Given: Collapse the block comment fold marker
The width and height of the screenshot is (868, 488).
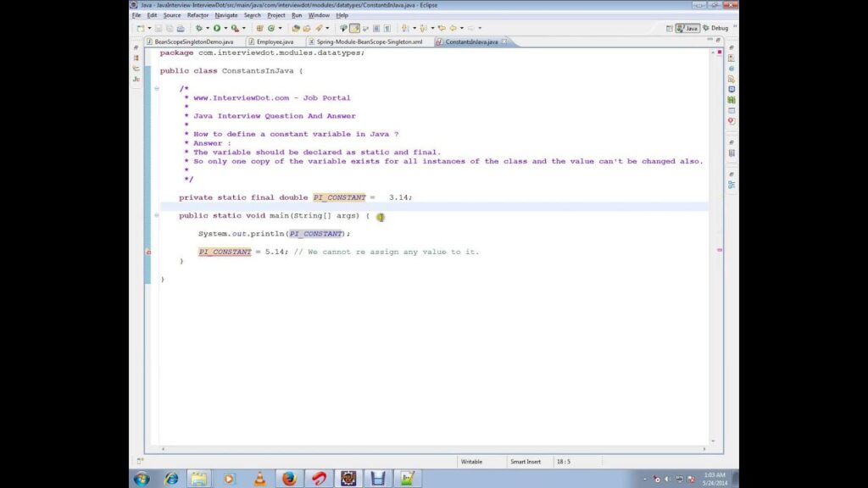Looking at the screenshot, I should coord(157,88).
